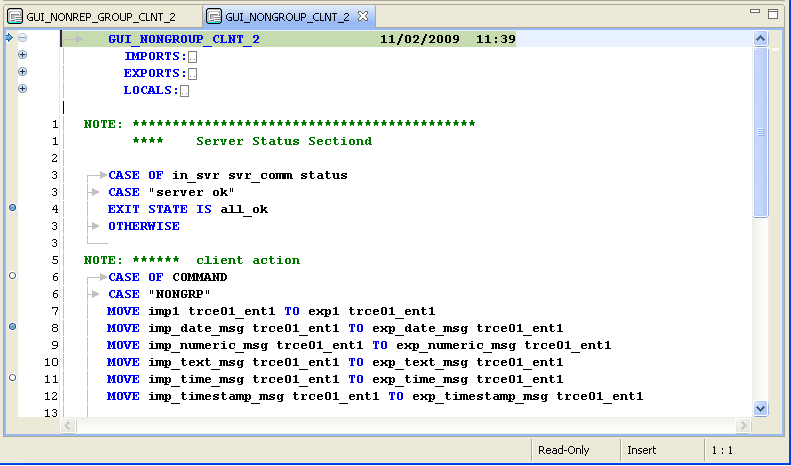Select the CASE "server ok" line

[x=172, y=193]
